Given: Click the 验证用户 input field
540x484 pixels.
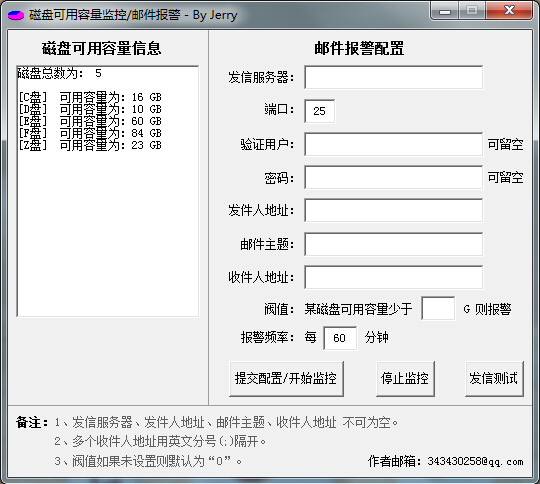Looking at the screenshot, I should tap(393, 144).
